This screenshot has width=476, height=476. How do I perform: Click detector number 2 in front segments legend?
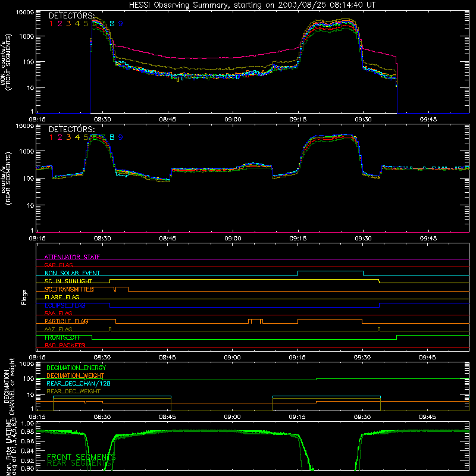(60, 23)
